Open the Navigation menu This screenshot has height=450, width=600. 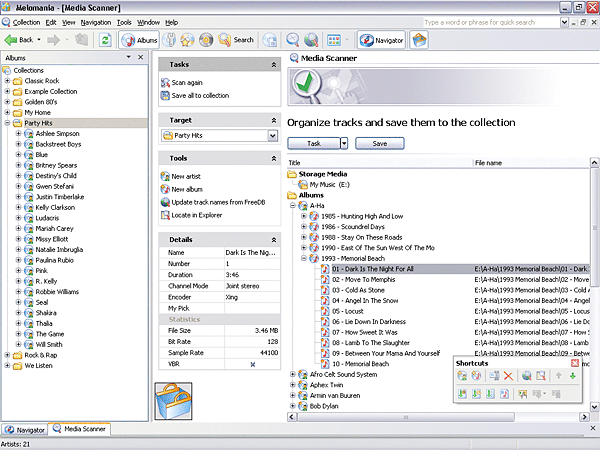pos(96,21)
